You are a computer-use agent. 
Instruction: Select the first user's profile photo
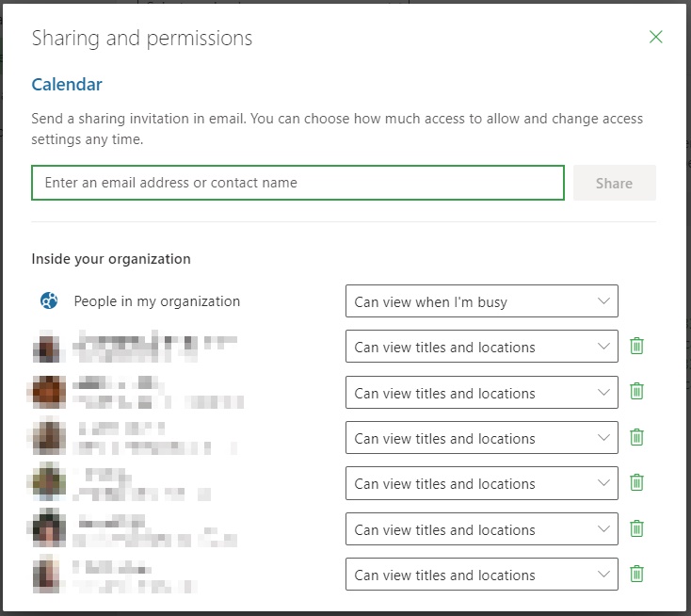[x=48, y=347]
